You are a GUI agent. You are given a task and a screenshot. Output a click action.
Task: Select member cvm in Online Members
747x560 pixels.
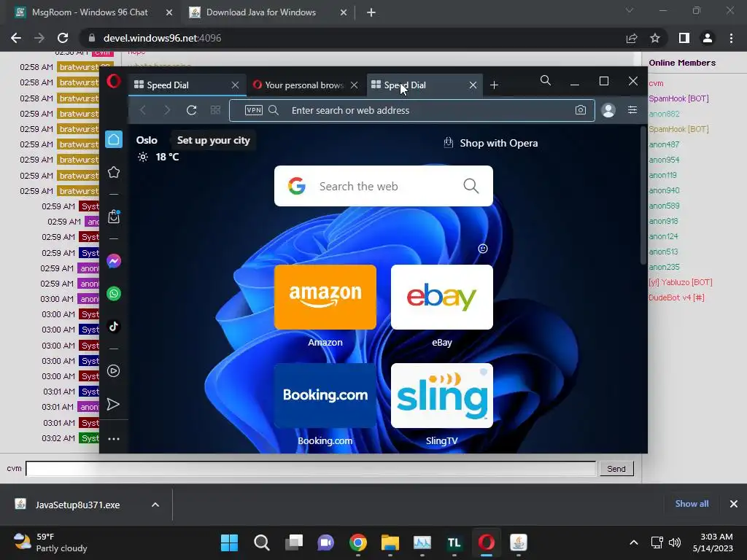tap(656, 83)
